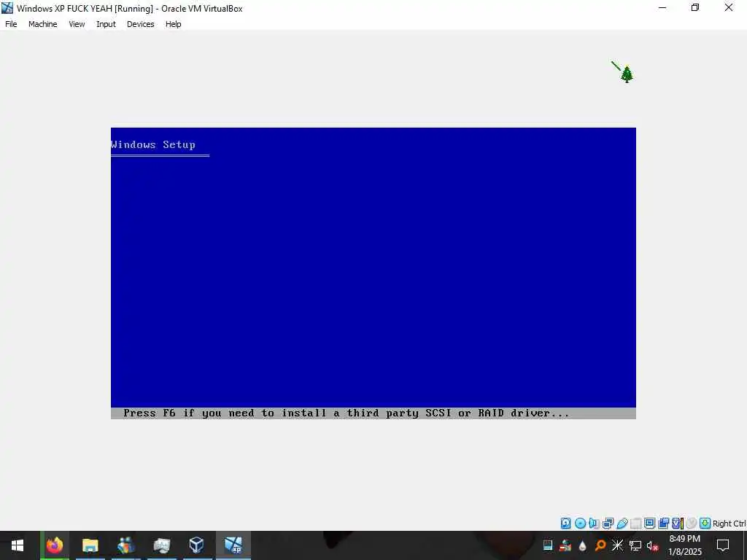Click the recording status icon
This screenshot has width=747, height=560.
(x=663, y=524)
